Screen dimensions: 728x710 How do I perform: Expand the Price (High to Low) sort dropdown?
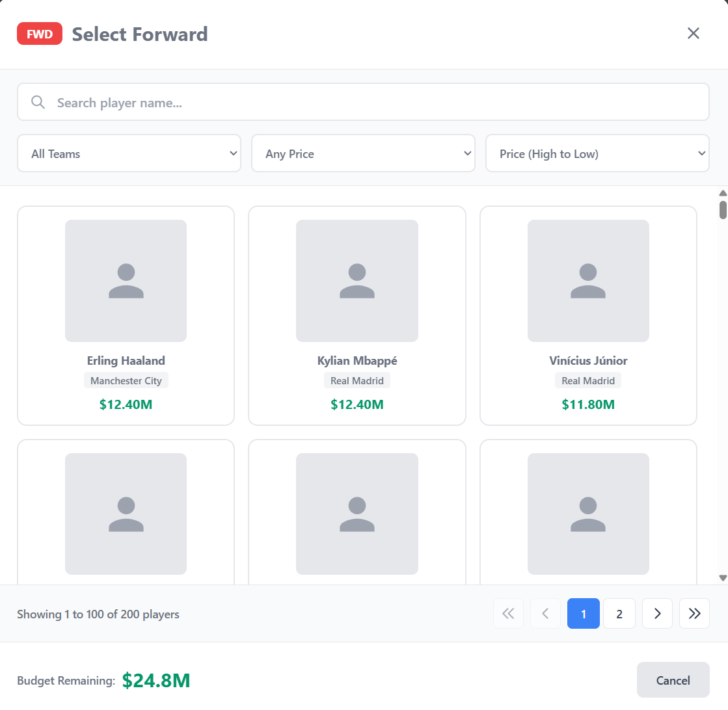click(597, 153)
